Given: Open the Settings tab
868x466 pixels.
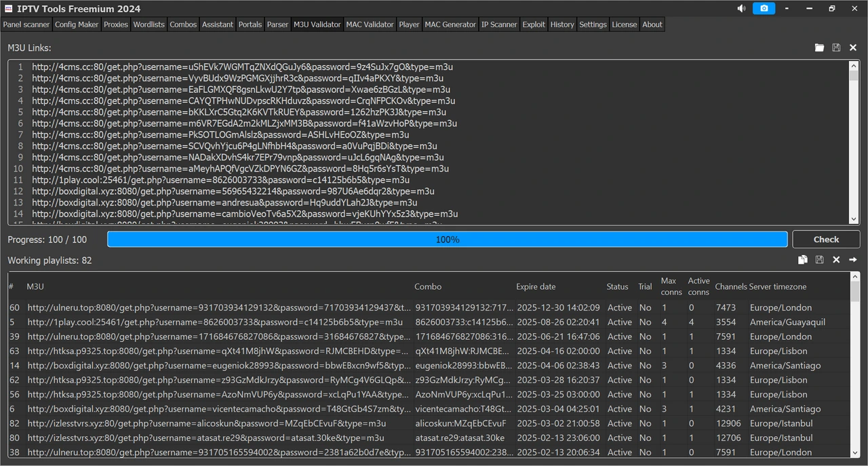Looking at the screenshot, I should [x=593, y=24].
